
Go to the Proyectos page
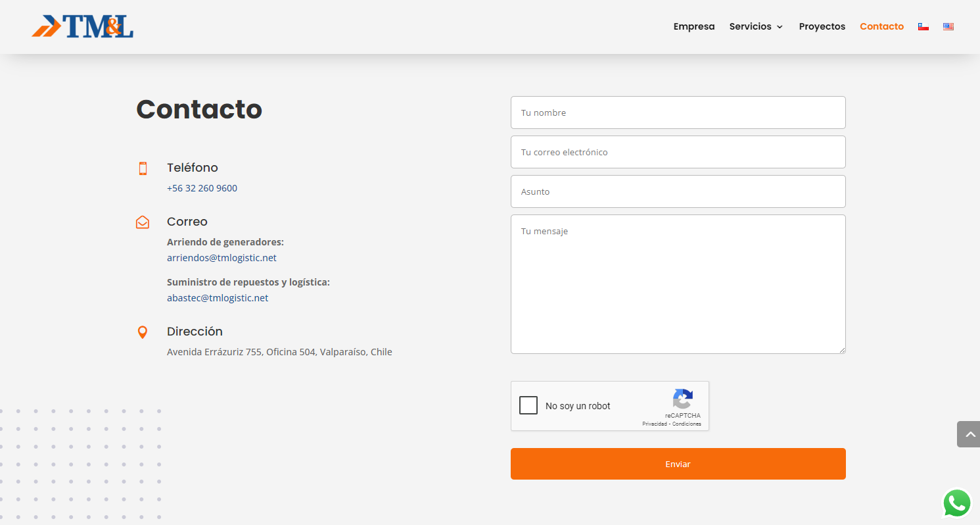[822, 27]
